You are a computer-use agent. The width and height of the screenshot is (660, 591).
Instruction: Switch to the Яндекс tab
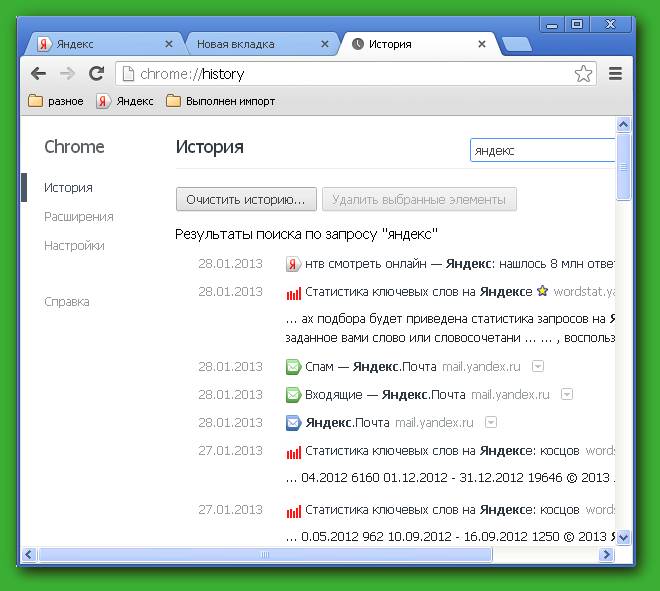coord(104,44)
